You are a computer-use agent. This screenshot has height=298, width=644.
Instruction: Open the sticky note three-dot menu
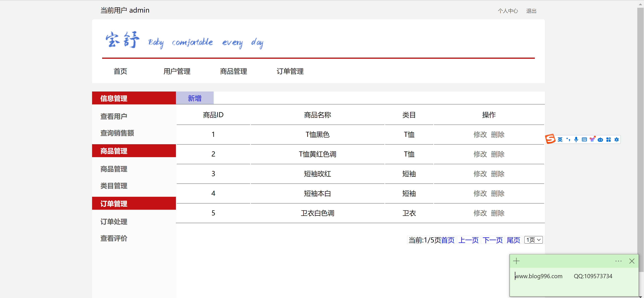618,261
